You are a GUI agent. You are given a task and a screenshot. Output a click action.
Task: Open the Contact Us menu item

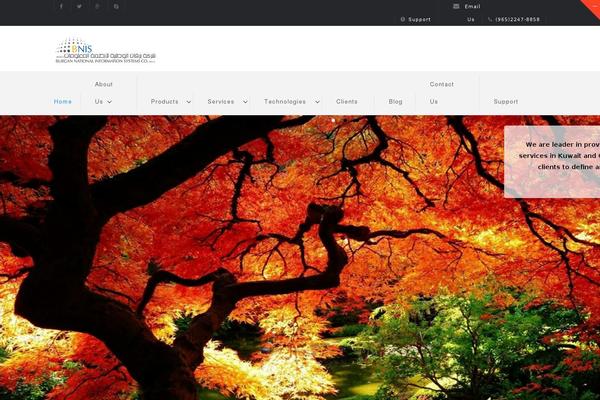[441, 93]
